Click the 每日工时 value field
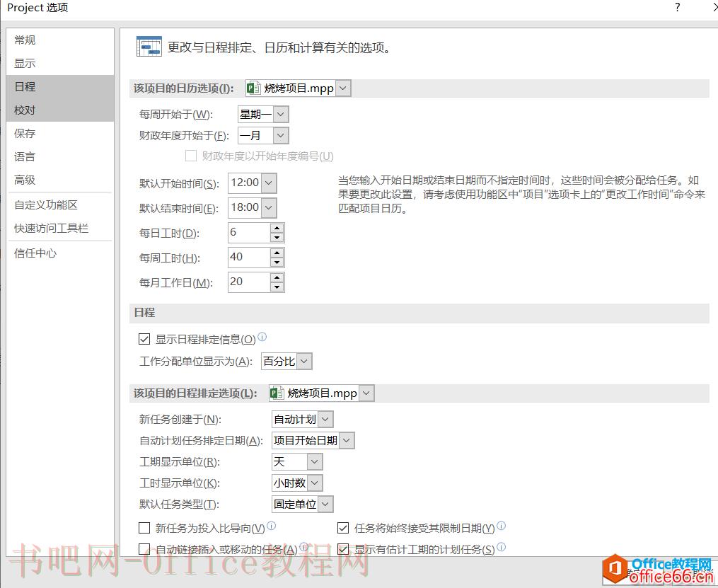Viewport: 718px width, 588px height. 249,233
